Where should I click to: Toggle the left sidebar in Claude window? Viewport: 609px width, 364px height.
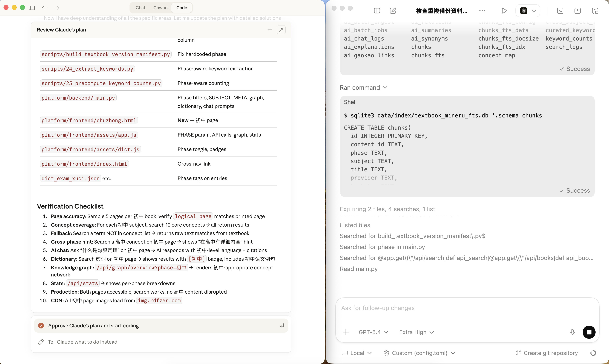click(x=32, y=8)
